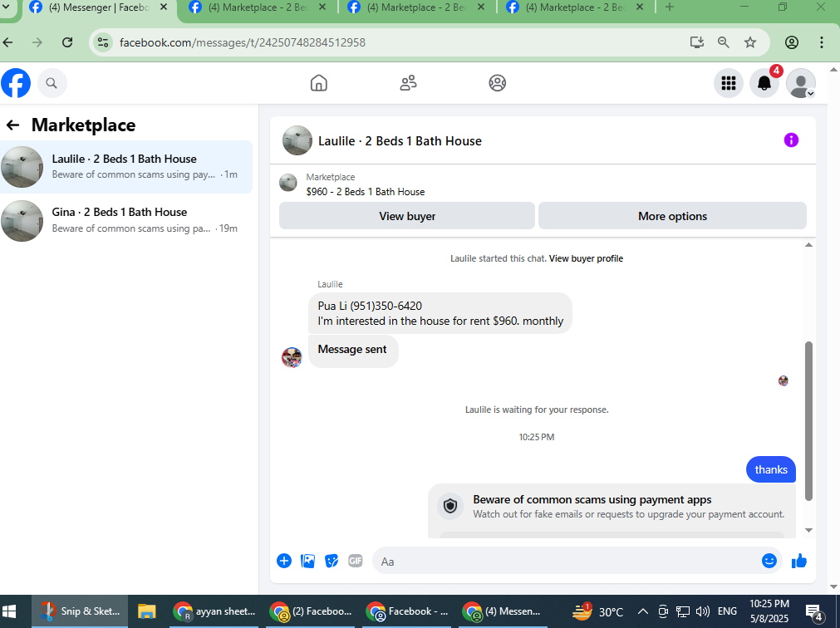The width and height of the screenshot is (840, 628).
Task: Open the Chrome profile icon
Action: [x=791, y=42]
